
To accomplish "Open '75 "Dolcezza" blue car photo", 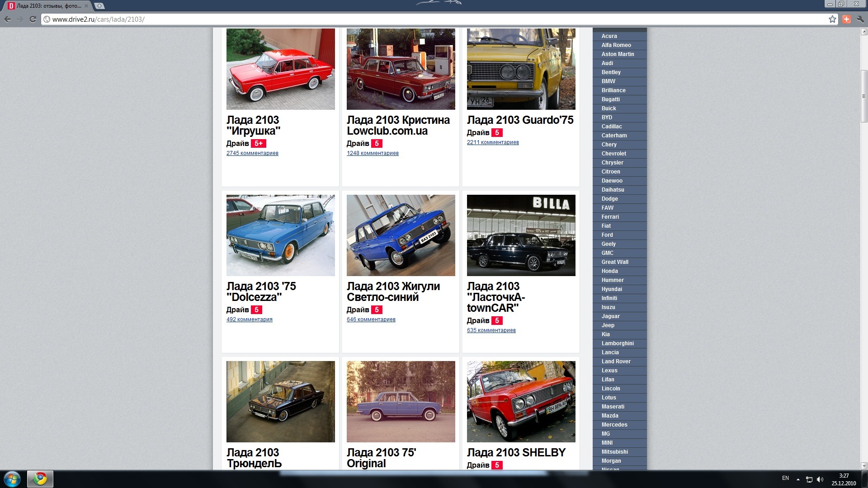I will pyautogui.click(x=281, y=235).
